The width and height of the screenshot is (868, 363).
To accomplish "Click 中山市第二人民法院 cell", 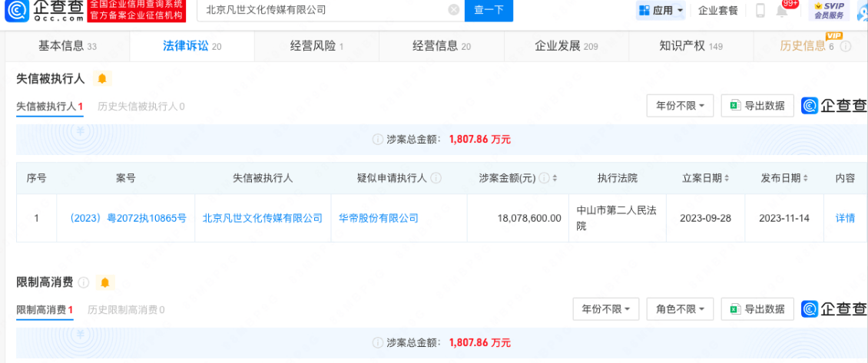I will point(617,218).
